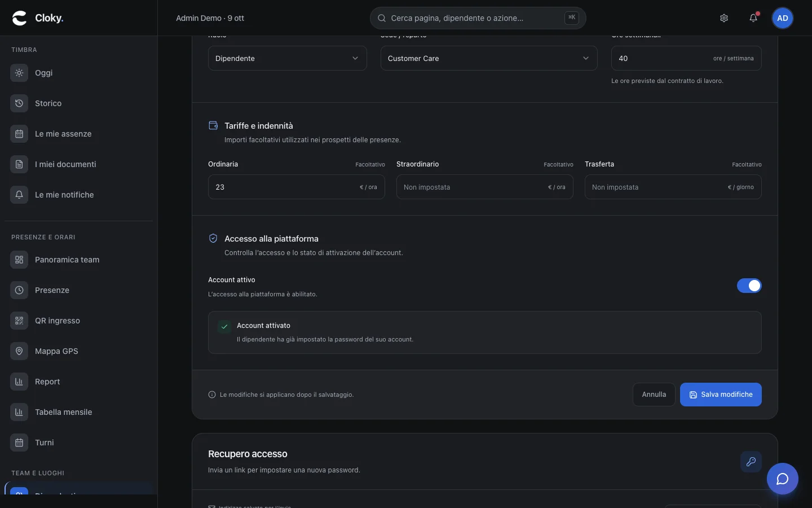This screenshot has height=508, width=812.
Task: Open the Turni page link
Action: pyautogui.click(x=79, y=443)
